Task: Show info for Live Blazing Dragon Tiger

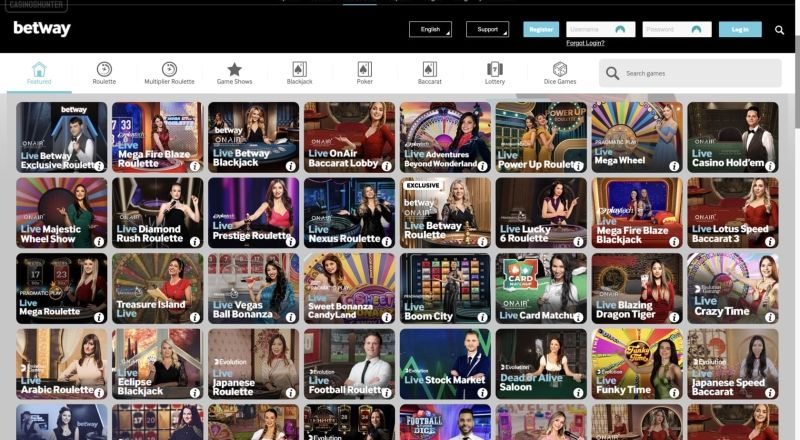Action: click(x=674, y=317)
